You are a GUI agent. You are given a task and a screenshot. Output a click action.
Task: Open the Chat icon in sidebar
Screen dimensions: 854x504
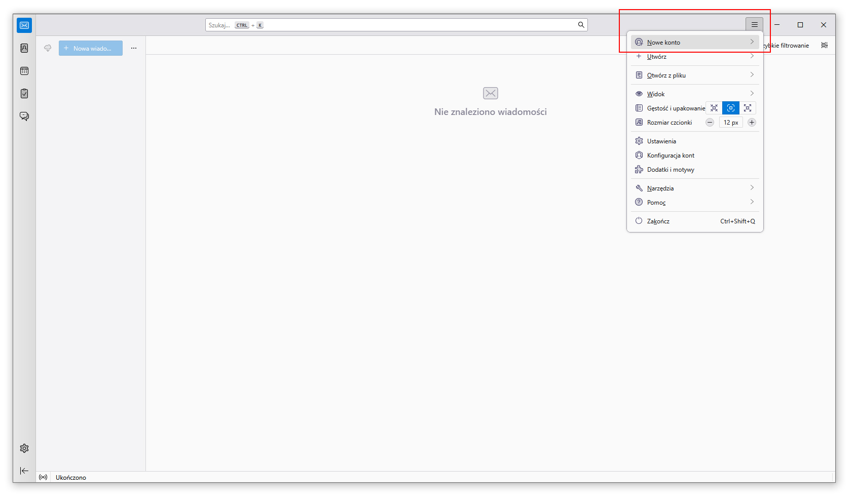tap(24, 117)
